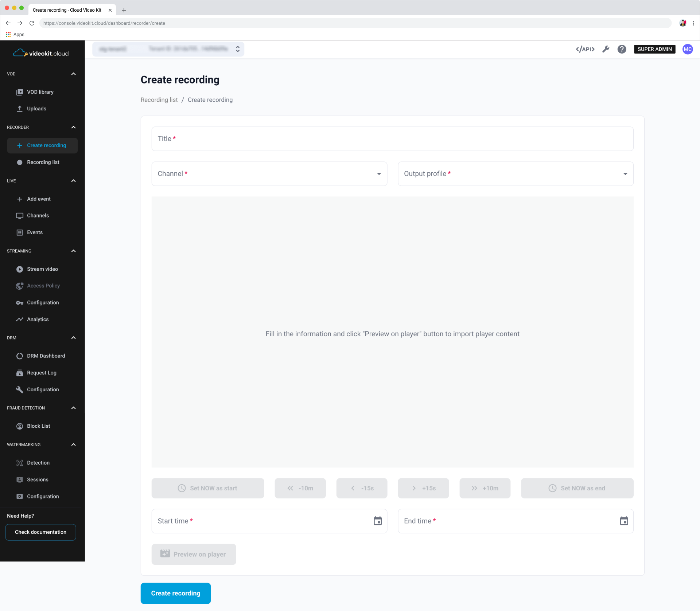
Task: Collapse the LIVE sidebar section
Action: (73, 181)
